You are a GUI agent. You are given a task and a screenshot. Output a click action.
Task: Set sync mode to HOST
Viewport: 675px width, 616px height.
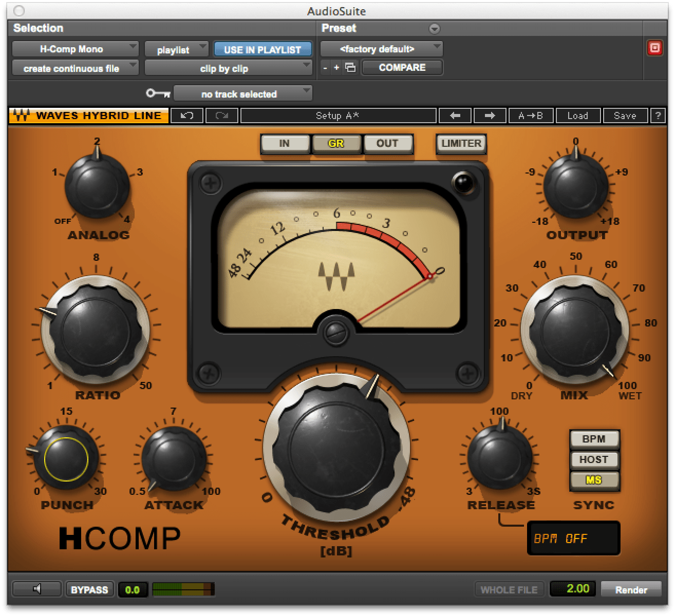coord(594,460)
